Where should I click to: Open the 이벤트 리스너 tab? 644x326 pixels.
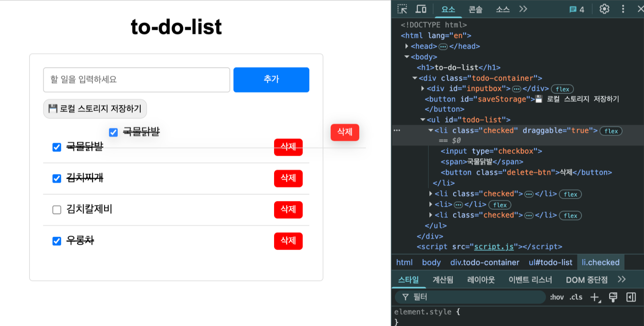[x=530, y=280]
